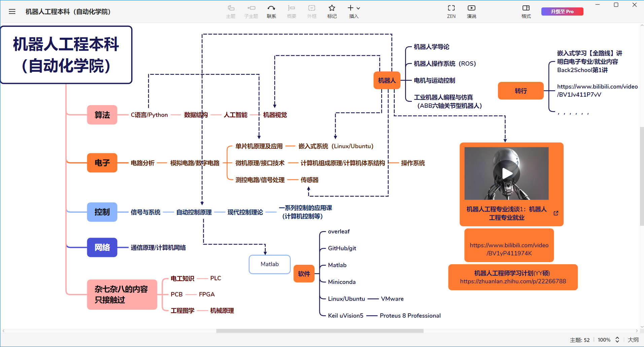The width and height of the screenshot is (644, 347).
Task: Open the hamburger menu
Action: [x=12, y=11]
